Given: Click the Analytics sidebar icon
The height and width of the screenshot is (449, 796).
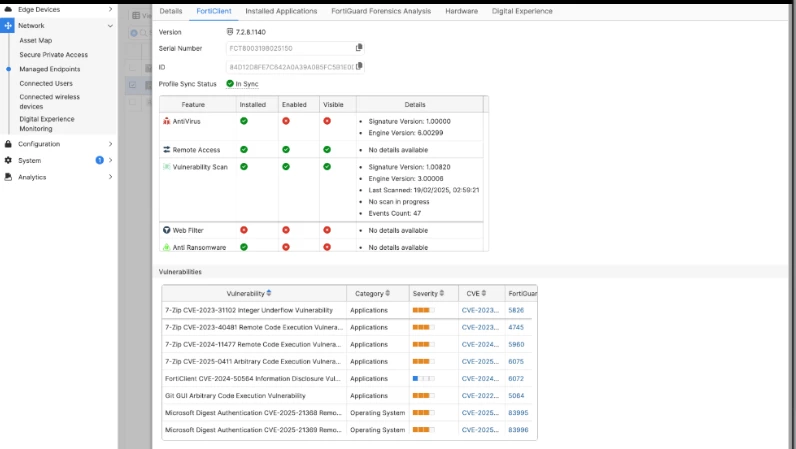Looking at the screenshot, I should pyautogui.click(x=8, y=177).
